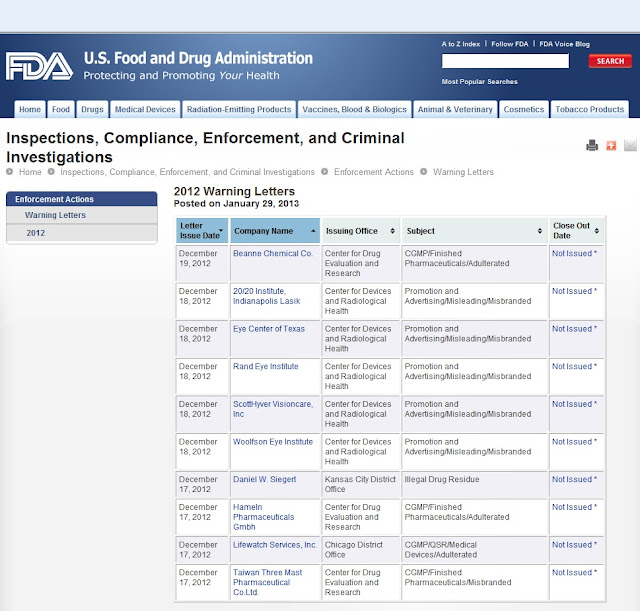The height and width of the screenshot is (611, 640).
Task: Click Not Issued for Daniel W. Siegert
Action: click(x=574, y=479)
